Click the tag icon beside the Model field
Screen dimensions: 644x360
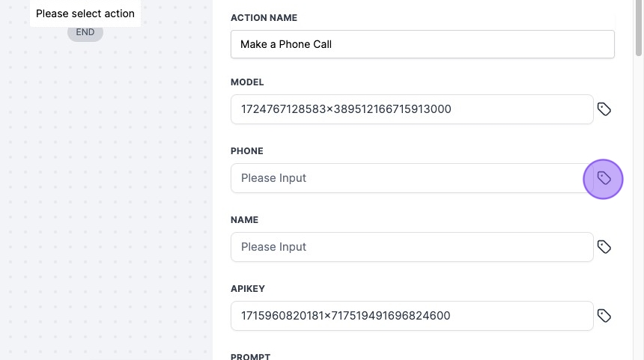click(604, 109)
